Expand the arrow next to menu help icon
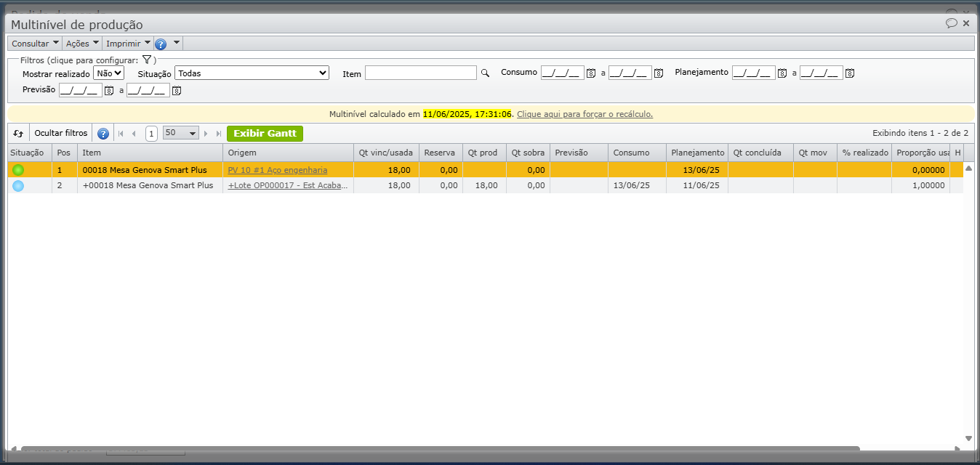The image size is (980, 465). point(177,43)
